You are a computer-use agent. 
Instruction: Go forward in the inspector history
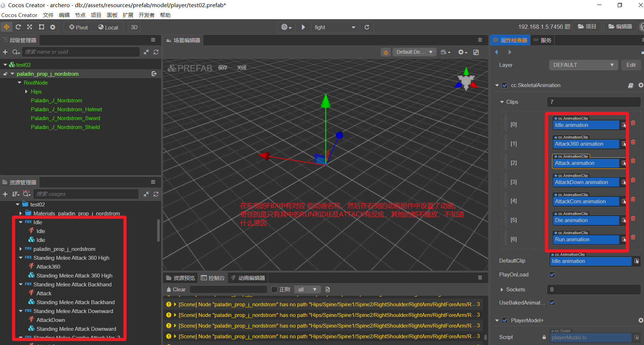pos(510,52)
